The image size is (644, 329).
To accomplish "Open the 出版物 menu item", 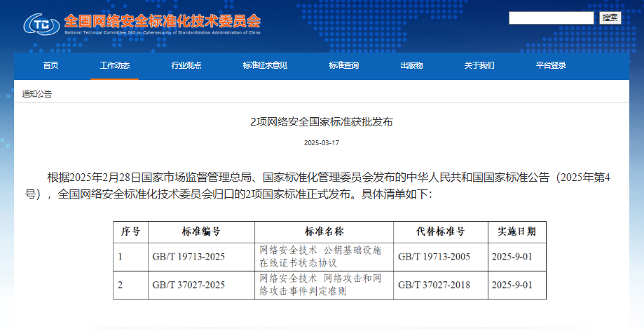I will [411, 65].
